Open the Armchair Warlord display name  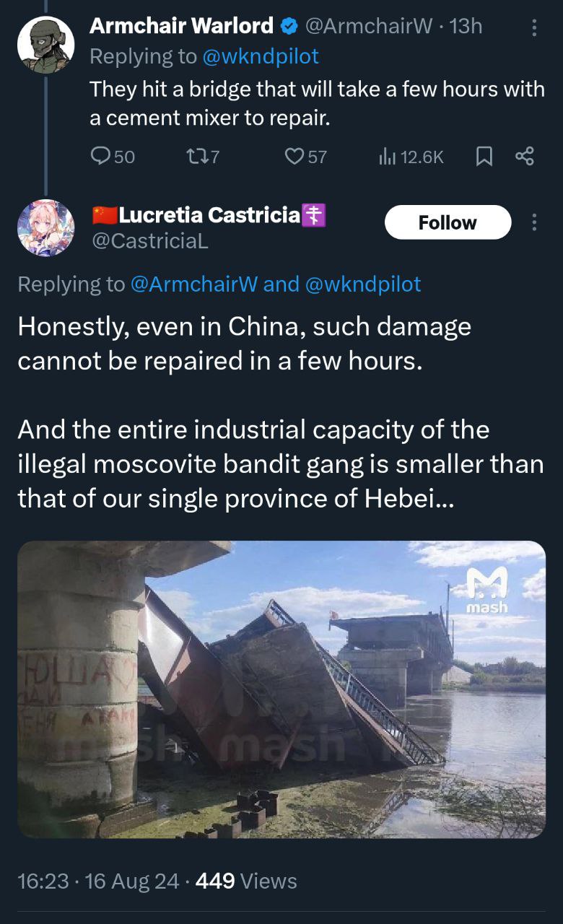click(181, 26)
